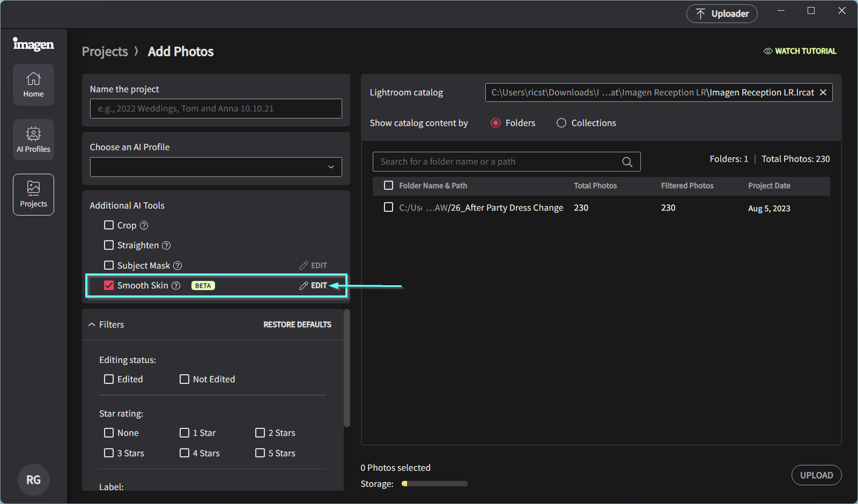Screen dimensions: 858x504
Task: Open AI Profiles from the sidebar
Action: [33, 139]
